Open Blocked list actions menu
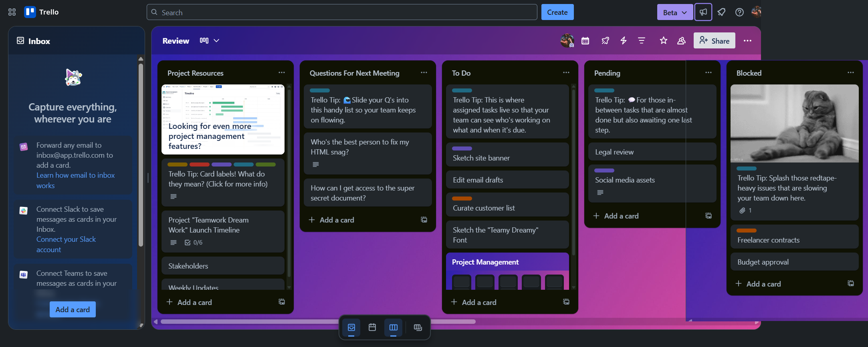Screen dimensions: 868x347 coord(851,73)
